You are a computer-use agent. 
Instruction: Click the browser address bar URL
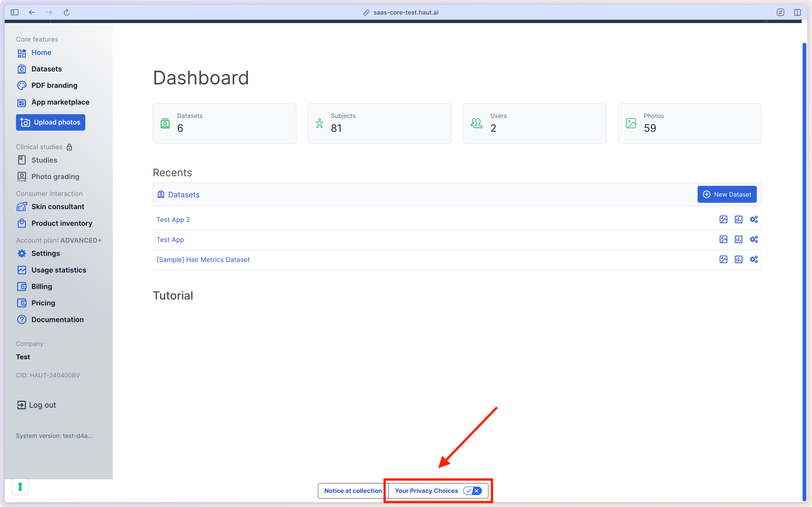(405, 12)
